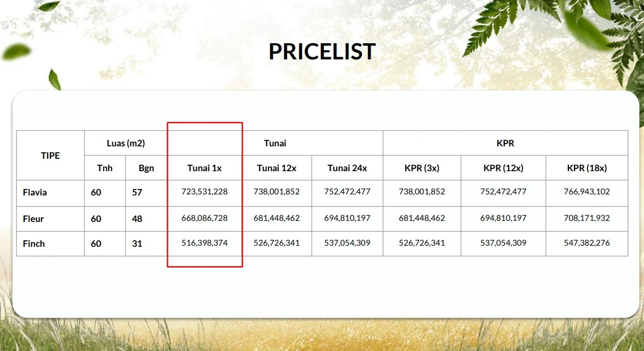Select the Bgn sub-header cell

(146, 168)
